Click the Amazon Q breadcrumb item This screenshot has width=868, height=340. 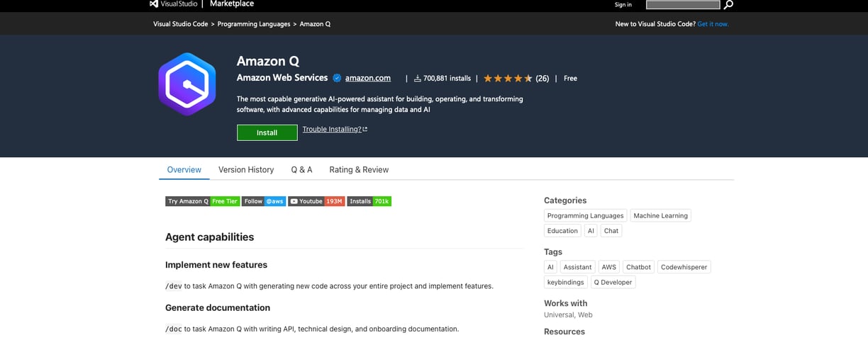[x=315, y=24]
